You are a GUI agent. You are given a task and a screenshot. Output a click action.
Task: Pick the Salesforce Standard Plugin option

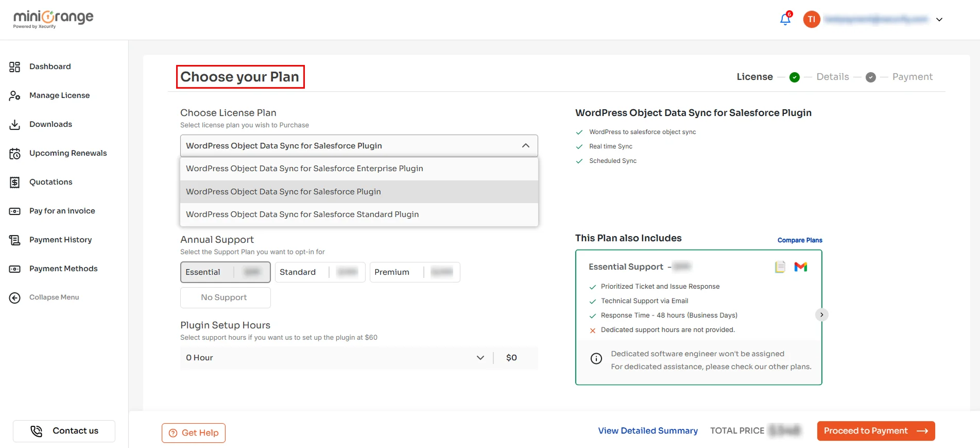[359, 214]
